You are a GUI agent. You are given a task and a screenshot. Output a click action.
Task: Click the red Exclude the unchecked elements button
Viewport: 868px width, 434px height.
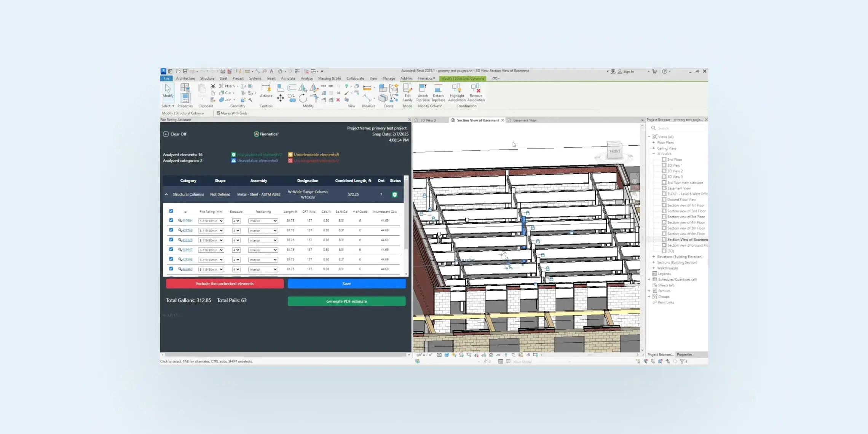click(225, 284)
